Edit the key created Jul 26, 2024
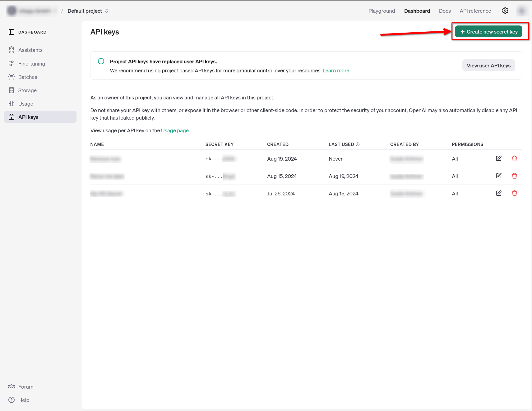 pos(498,193)
